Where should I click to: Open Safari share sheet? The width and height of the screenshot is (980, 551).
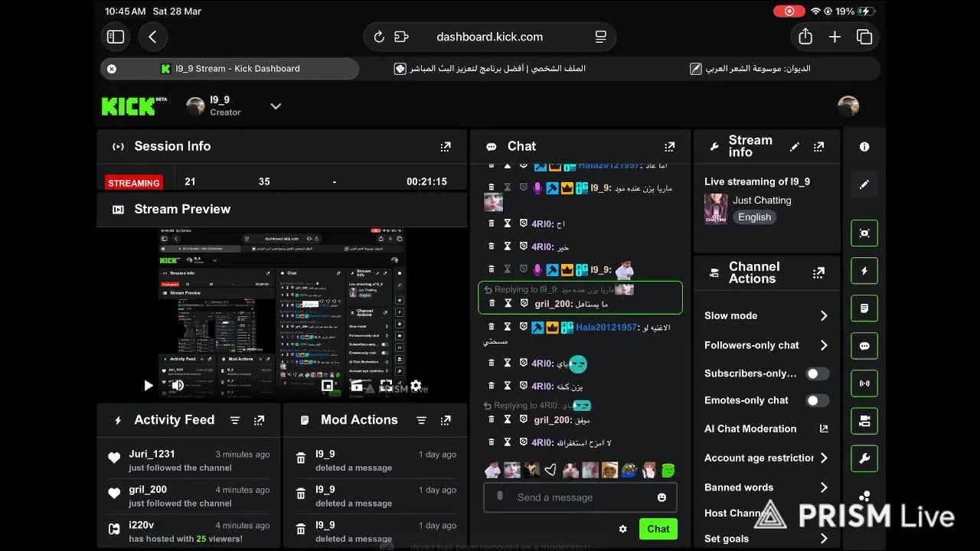point(805,37)
